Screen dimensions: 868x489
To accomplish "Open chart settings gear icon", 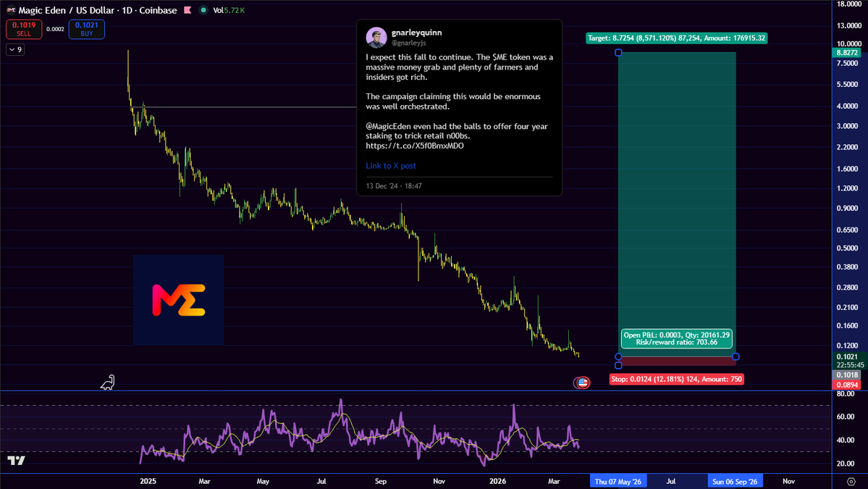I will [x=851, y=481].
